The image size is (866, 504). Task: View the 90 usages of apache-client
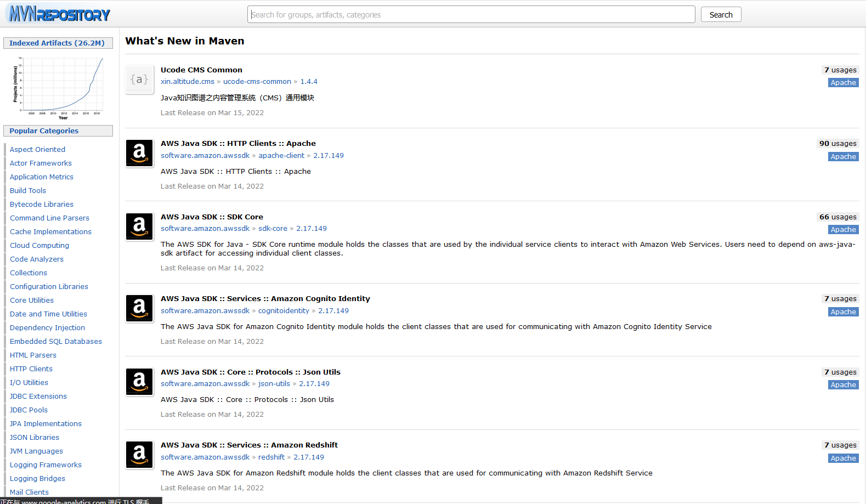[837, 143]
